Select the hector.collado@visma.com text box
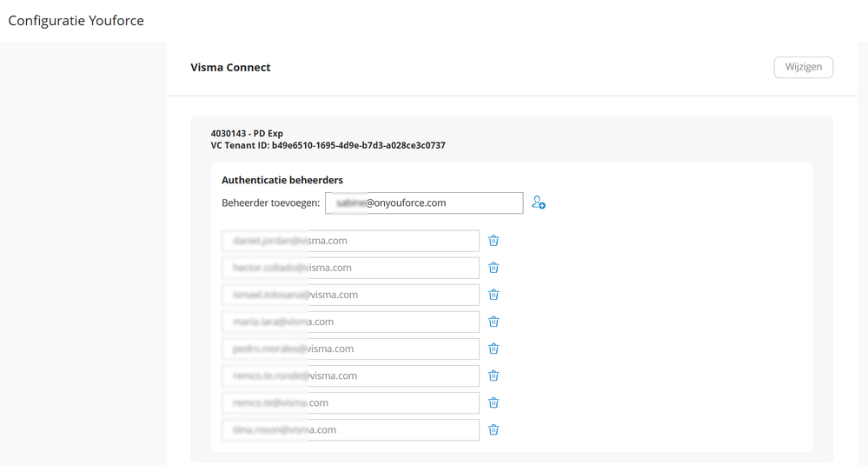This screenshot has height=465, width=868. point(350,268)
